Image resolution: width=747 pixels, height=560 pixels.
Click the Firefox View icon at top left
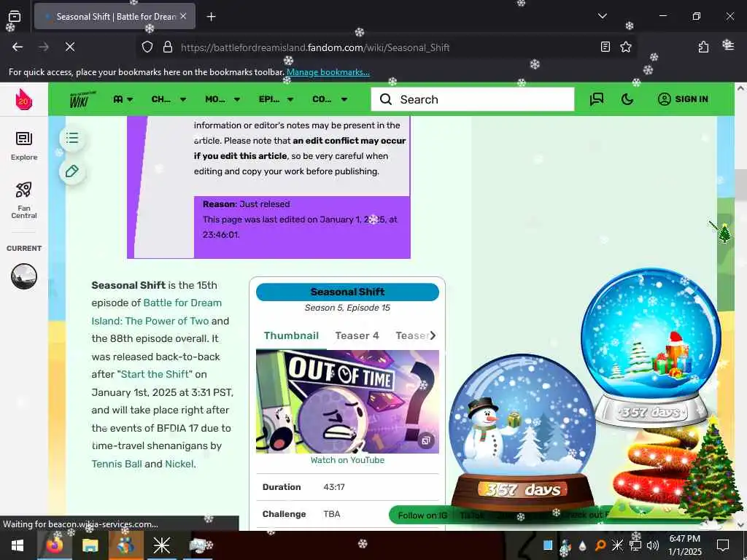(x=15, y=16)
